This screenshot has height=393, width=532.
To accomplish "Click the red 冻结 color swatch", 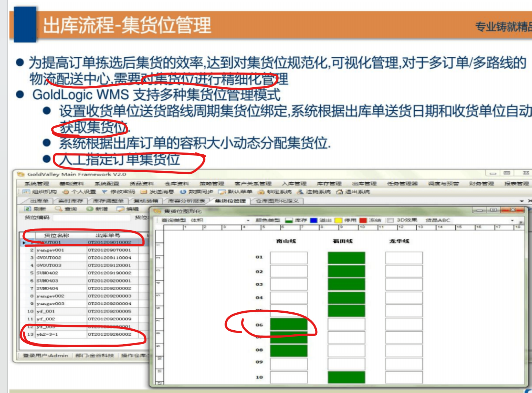I will tap(363, 220).
